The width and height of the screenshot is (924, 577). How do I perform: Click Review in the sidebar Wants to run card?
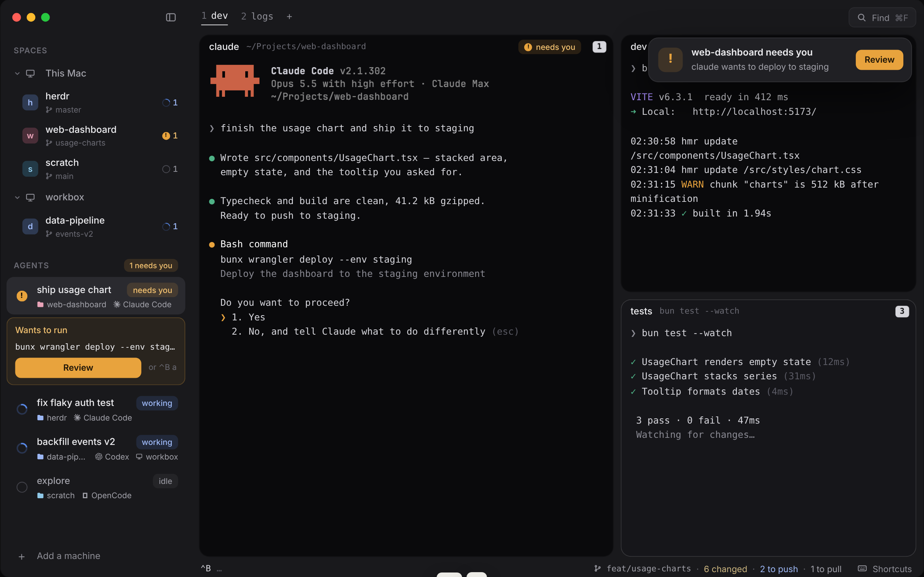pyautogui.click(x=78, y=368)
